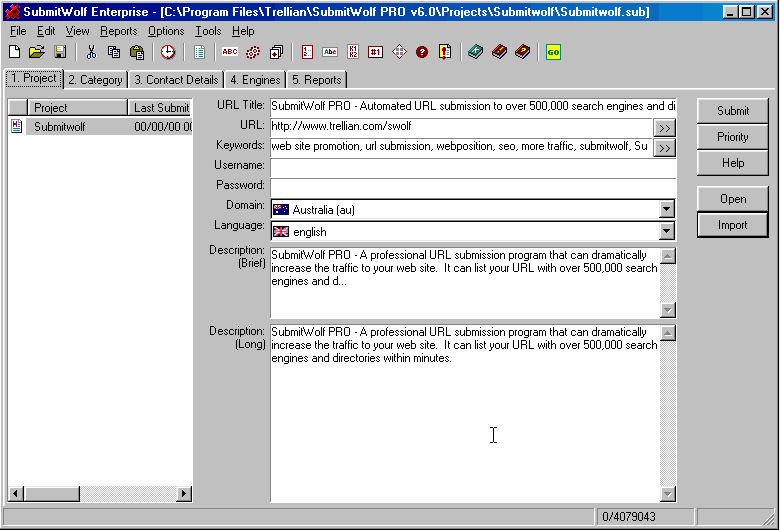Click the #1 ranking icon

point(376,52)
